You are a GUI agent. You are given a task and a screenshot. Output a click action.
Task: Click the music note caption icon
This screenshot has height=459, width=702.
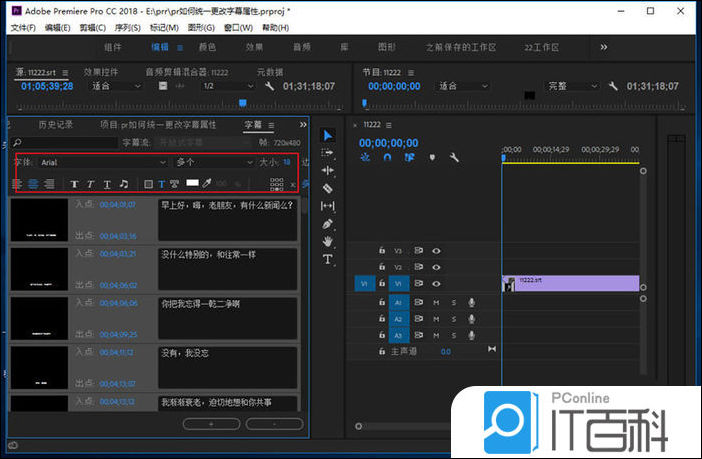pos(124,184)
